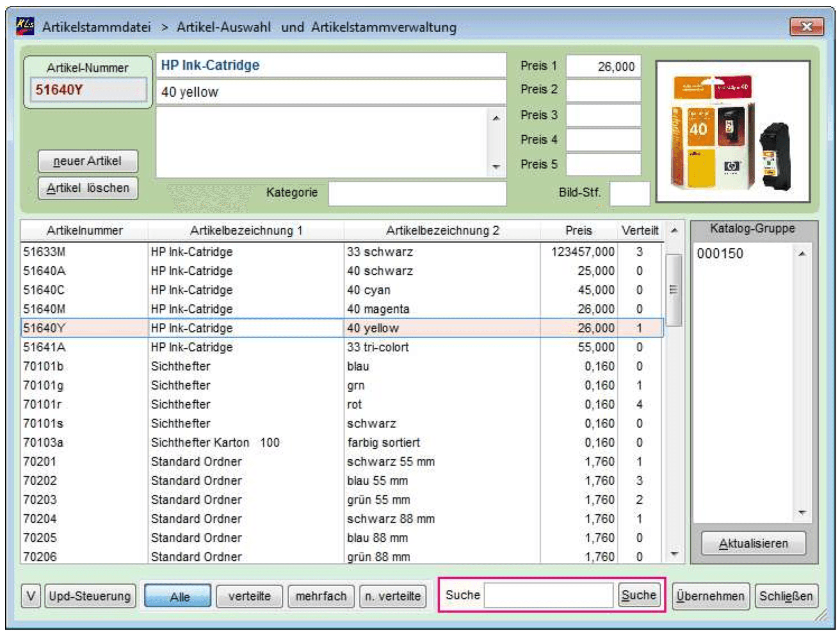The image size is (840, 635).
Task: Activate the 'mehrfach' filter button
Action: coord(321,596)
